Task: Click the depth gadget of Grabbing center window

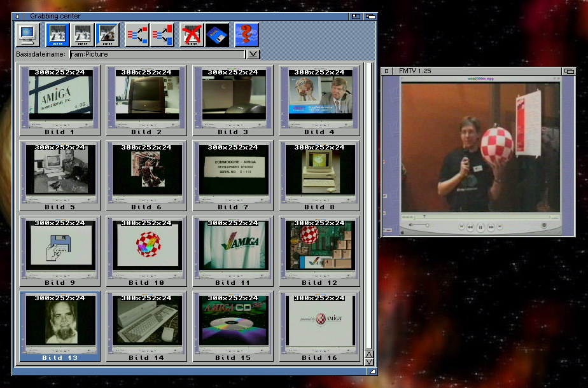Action: coord(370,16)
